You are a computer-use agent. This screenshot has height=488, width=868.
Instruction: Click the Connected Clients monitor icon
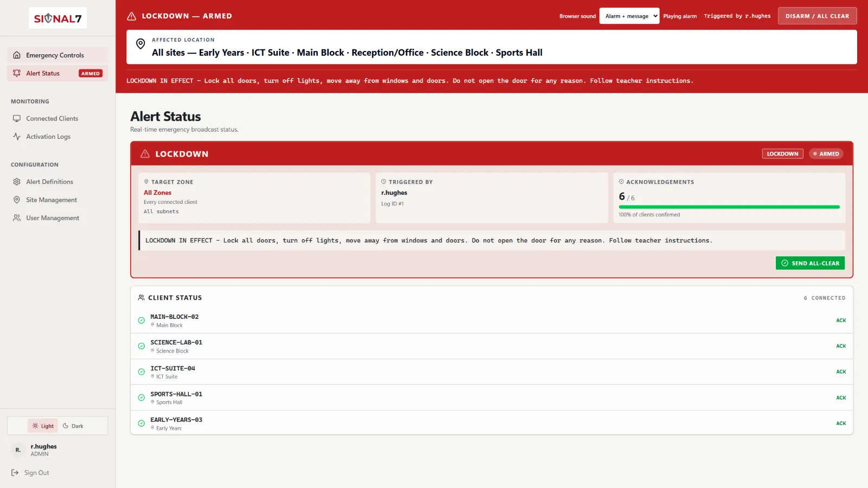(x=17, y=118)
